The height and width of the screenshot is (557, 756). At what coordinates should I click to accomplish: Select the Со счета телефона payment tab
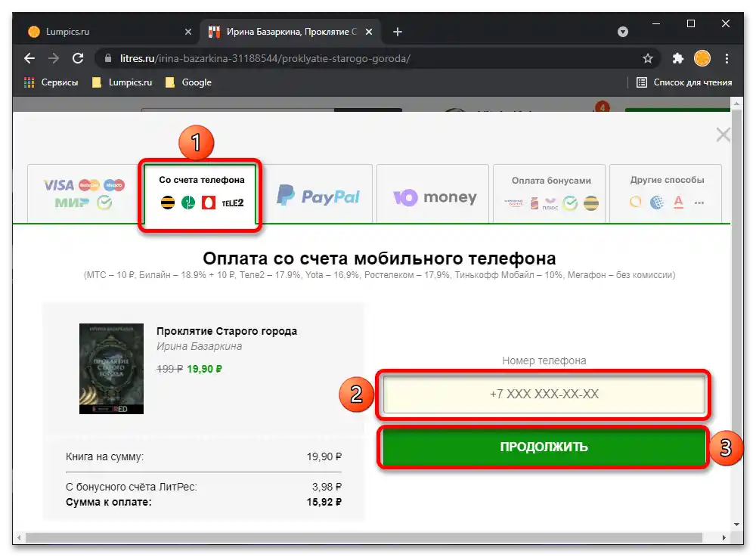tap(201, 193)
